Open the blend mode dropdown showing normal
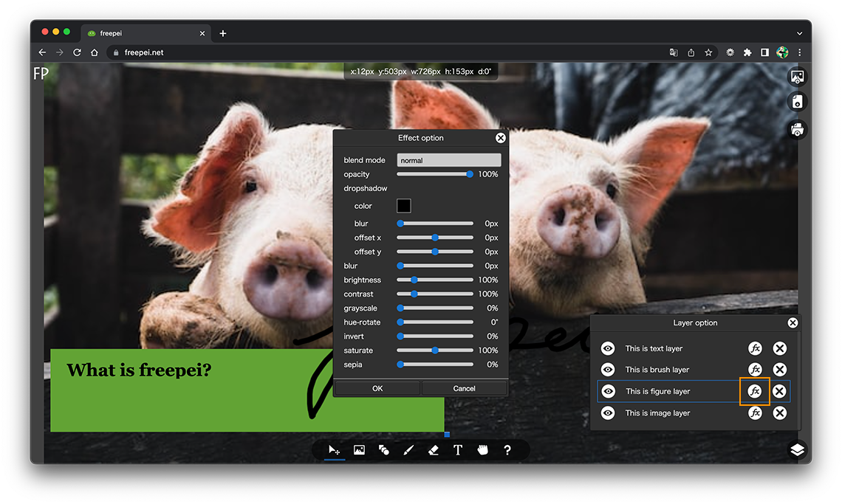 click(449, 160)
